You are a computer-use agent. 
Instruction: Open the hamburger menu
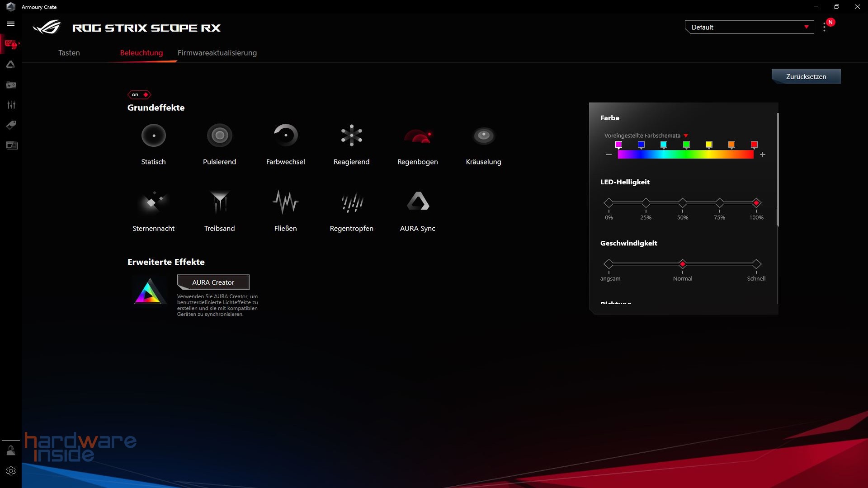click(x=10, y=23)
